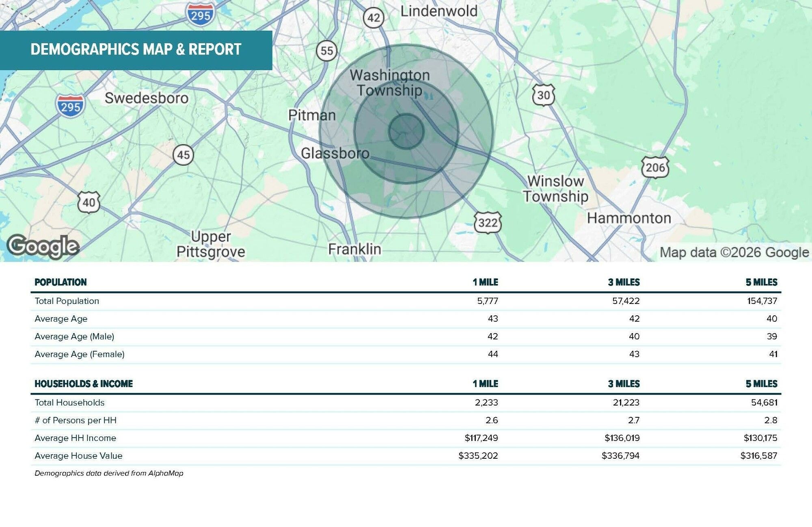Screen dimensions: 812x527
Task: Click the Route 55 highway marker
Action: [x=326, y=51]
